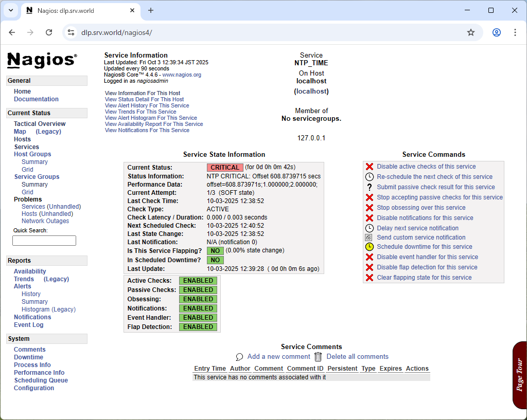Open View Alert History For This Service
The height and width of the screenshot is (420, 527).
pos(147,105)
